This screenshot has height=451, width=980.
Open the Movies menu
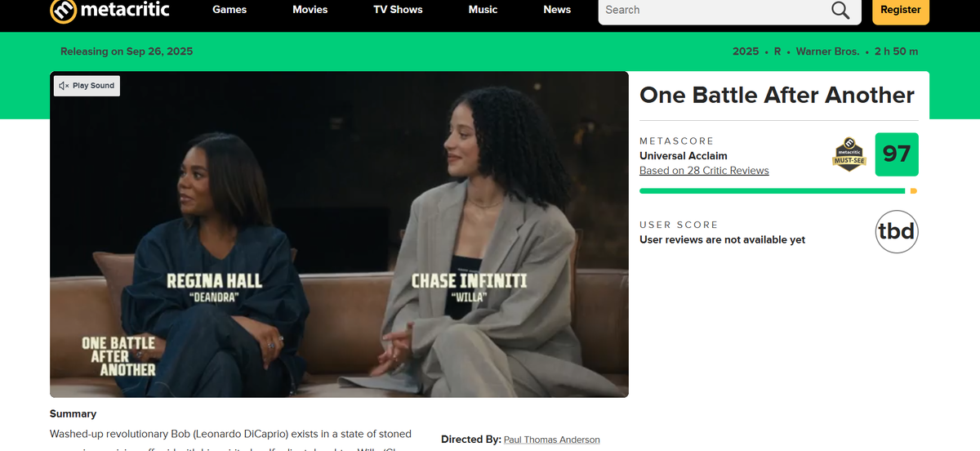click(x=310, y=10)
